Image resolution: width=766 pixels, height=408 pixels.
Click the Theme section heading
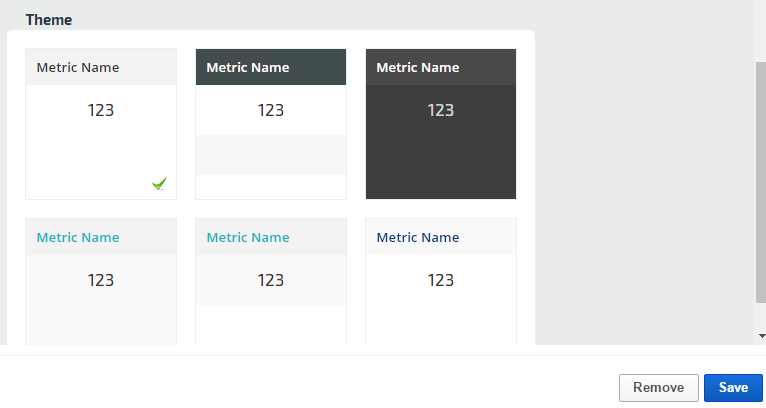[49, 19]
